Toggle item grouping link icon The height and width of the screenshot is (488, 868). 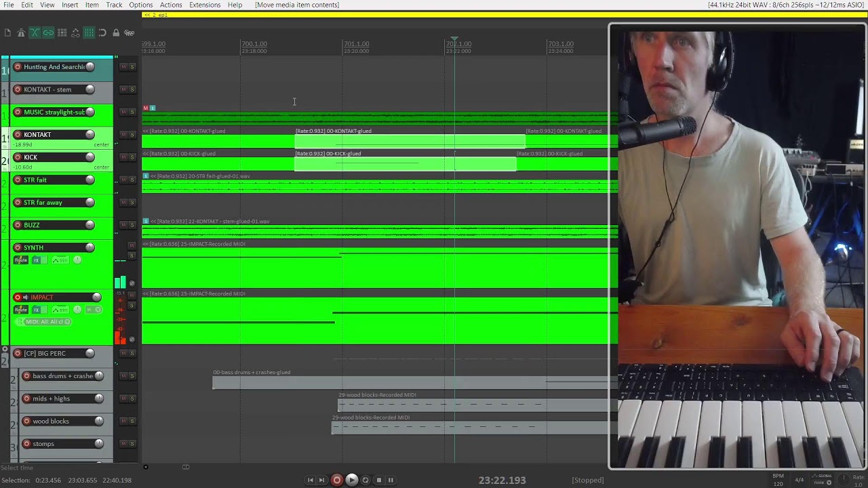pyautogui.click(x=48, y=33)
